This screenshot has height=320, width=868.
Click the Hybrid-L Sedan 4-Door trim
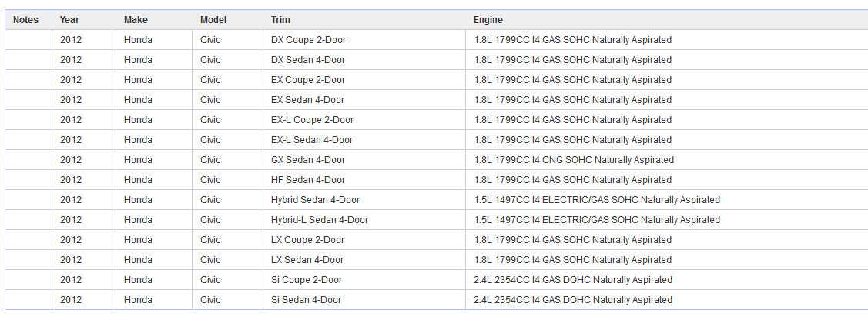pos(320,219)
